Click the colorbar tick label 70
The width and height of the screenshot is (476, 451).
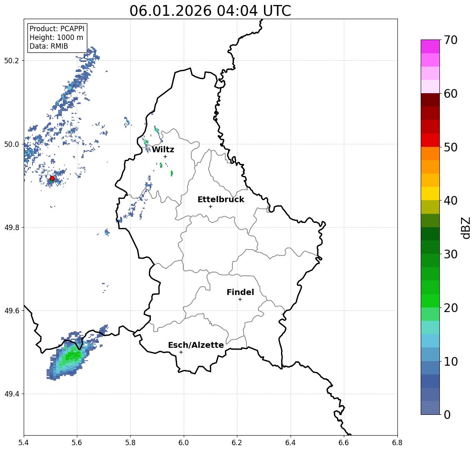coord(451,40)
